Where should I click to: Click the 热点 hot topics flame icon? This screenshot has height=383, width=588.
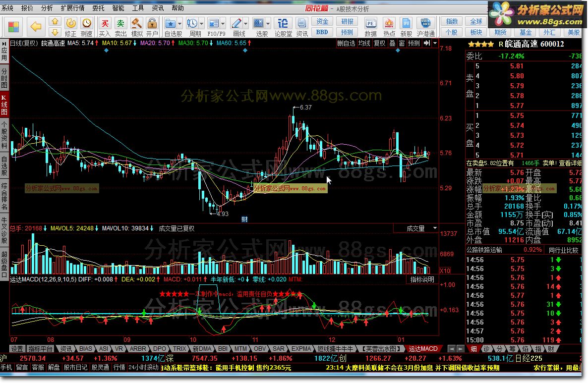click(x=389, y=27)
